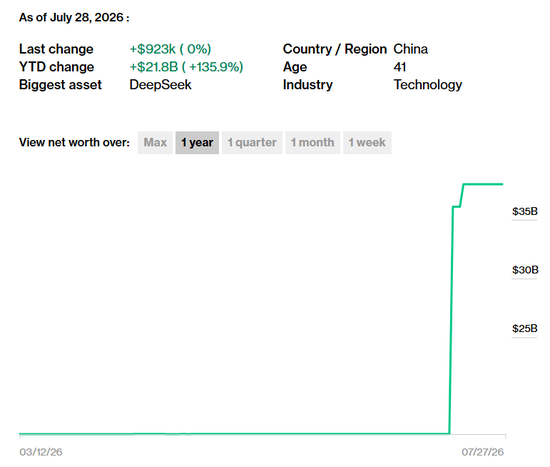Click the China country value

[410, 49]
